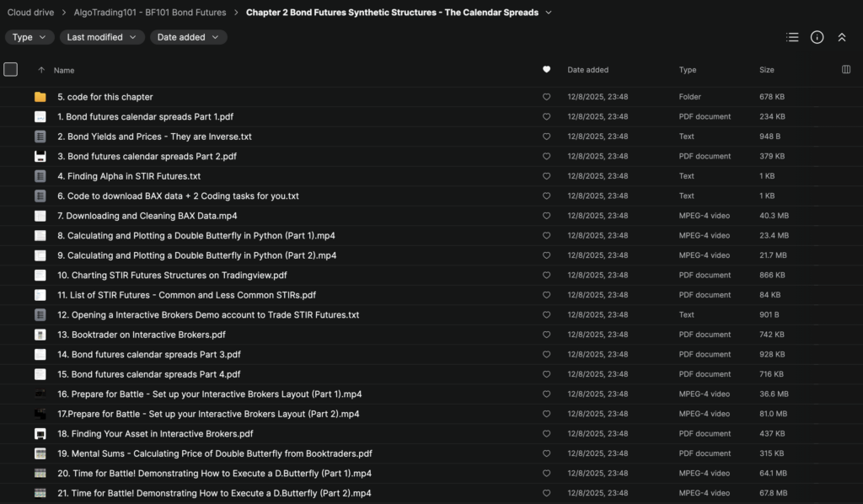Favorite '13. Booktrader on Interactive Brokers.pdf'
Screen dimensions: 863x504
click(546, 335)
